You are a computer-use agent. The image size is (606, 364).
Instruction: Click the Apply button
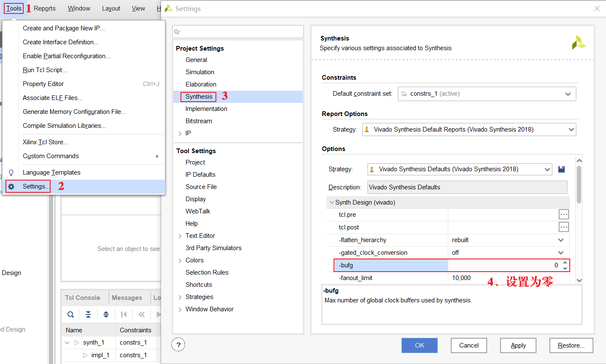coord(518,345)
